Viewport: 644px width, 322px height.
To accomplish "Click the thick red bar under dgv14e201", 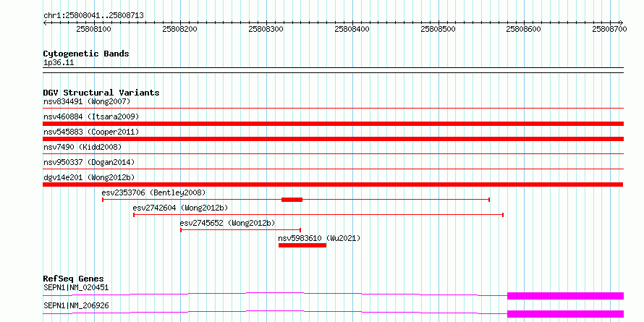I will pyautogui.click(x=333, y=185).
